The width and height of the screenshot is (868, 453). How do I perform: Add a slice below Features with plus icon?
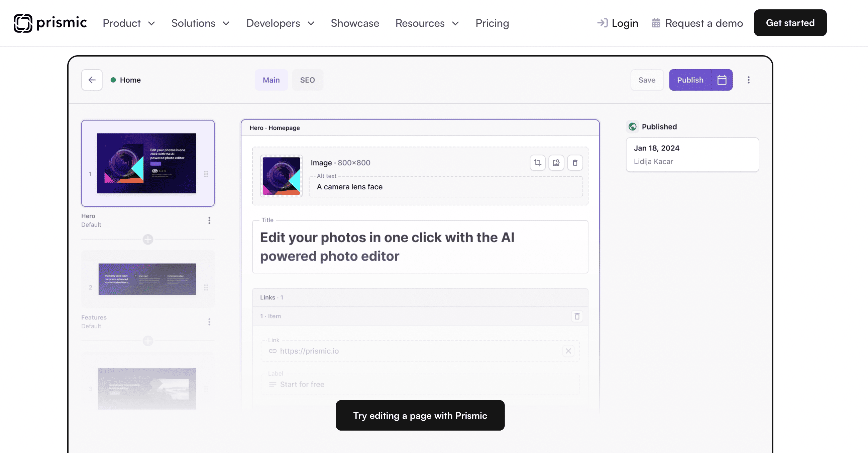click(x=148, y=341)
